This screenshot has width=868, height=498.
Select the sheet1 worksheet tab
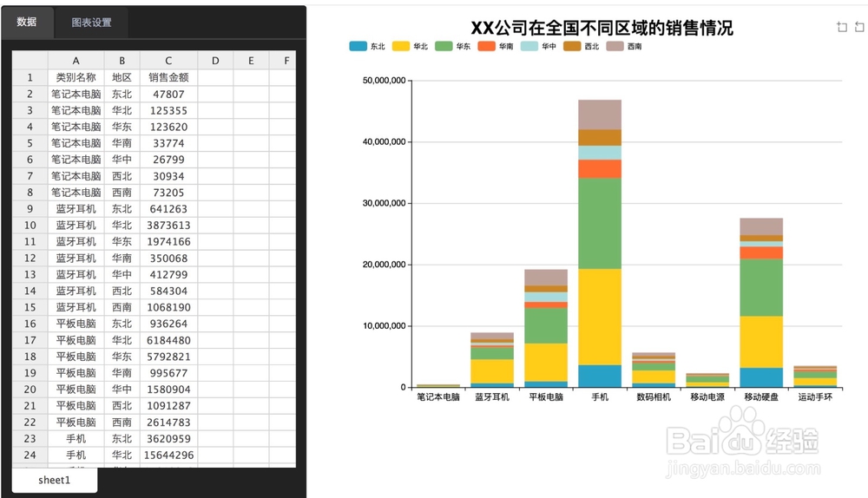pyautogui.click(x=54, y=480)
